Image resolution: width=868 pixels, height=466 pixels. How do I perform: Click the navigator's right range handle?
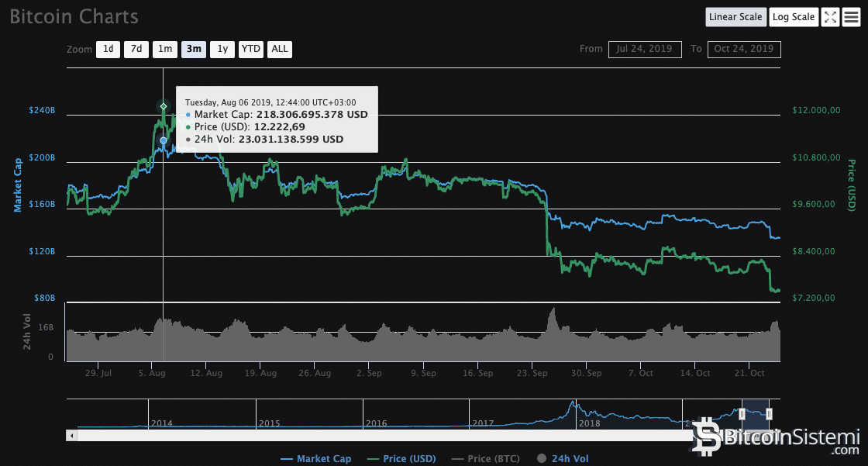point(769,413)
